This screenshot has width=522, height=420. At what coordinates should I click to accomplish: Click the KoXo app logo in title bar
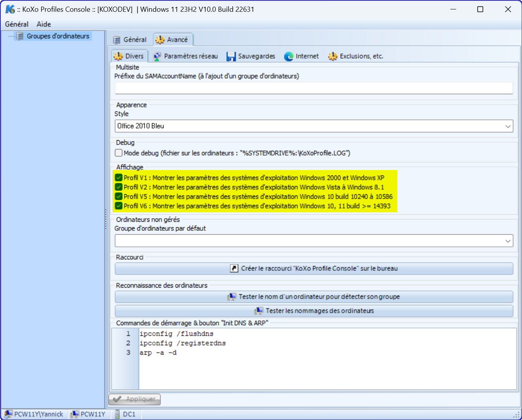[10, 9]
